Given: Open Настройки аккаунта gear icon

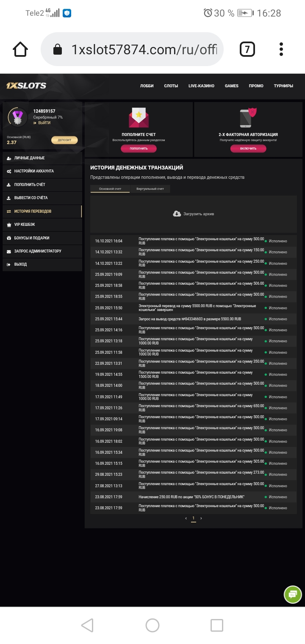Looking at the screenshot, I should tap(10, 171).
